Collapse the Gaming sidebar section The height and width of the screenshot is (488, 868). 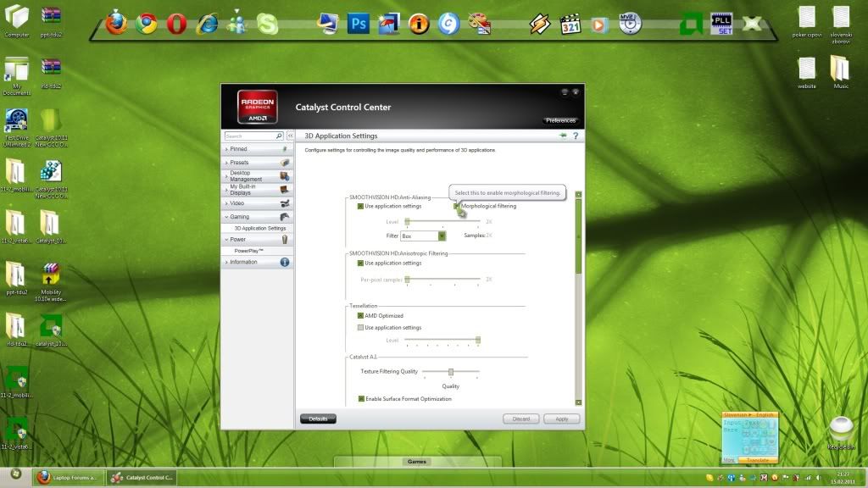coord(258,217)
